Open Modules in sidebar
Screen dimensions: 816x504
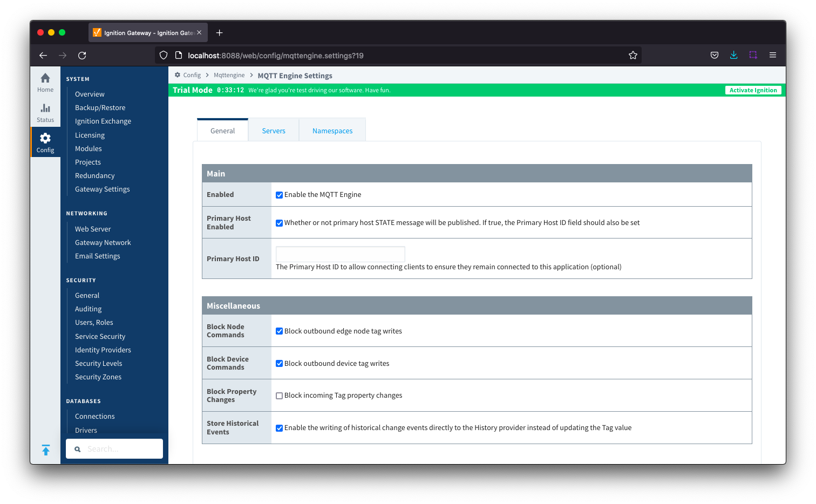point(88,148)
